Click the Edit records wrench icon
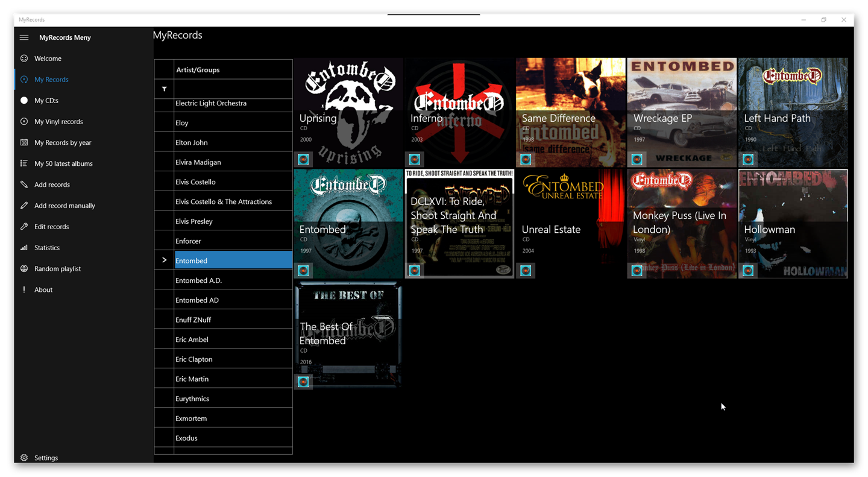 coord(24,227)
